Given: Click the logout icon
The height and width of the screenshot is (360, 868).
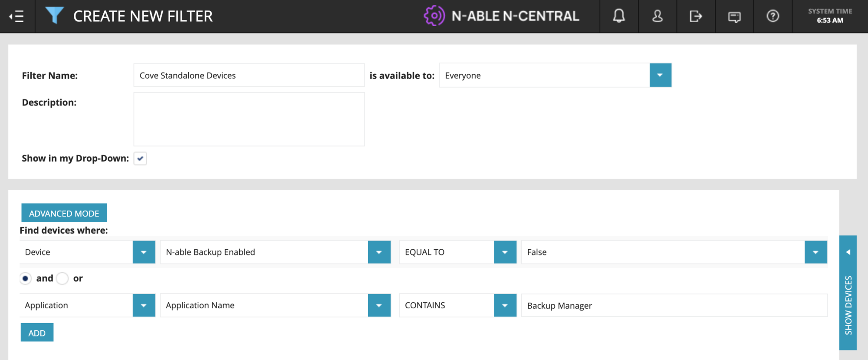Looking at the screenshot, I should coord(695,16).
